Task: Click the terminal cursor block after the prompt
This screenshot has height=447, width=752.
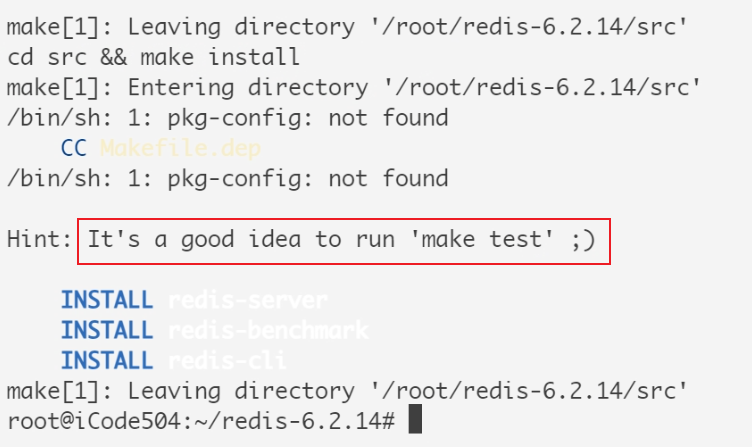Action: pos(415,419)
